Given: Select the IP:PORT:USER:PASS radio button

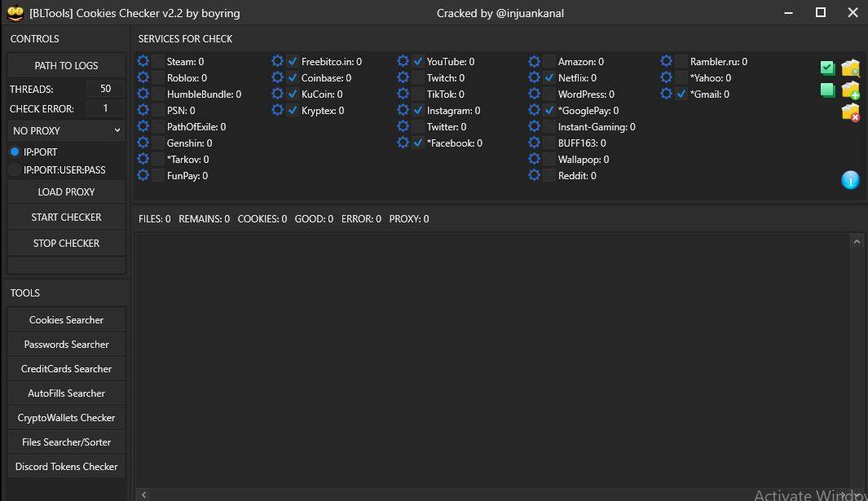Looking at the screenshot, I should point(14,169).
